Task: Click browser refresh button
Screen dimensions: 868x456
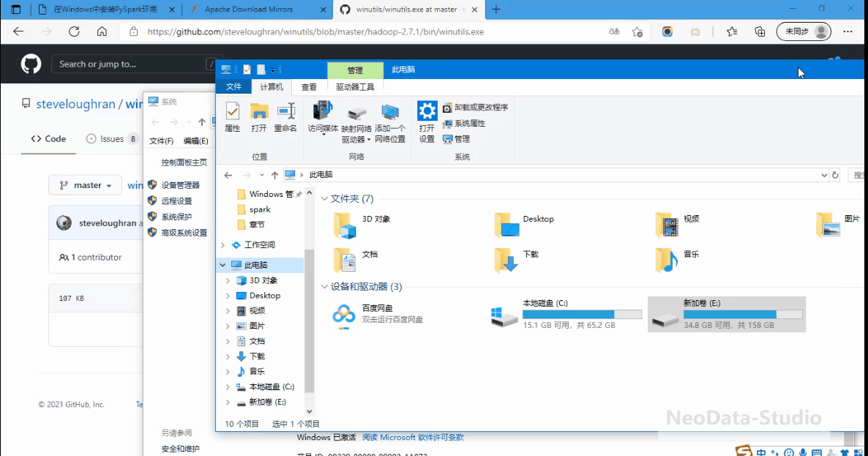Action: tap(74, 31)
